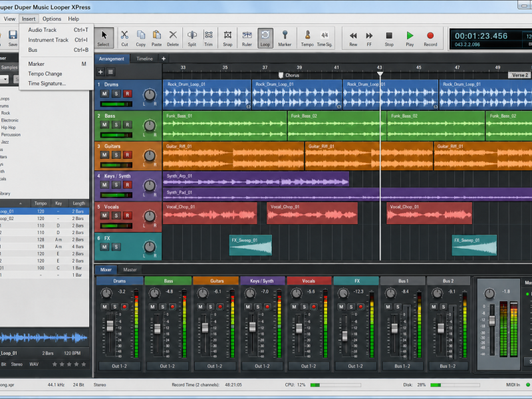
Task: Adjust the FX channel volume fader
Action: (344, 336)
